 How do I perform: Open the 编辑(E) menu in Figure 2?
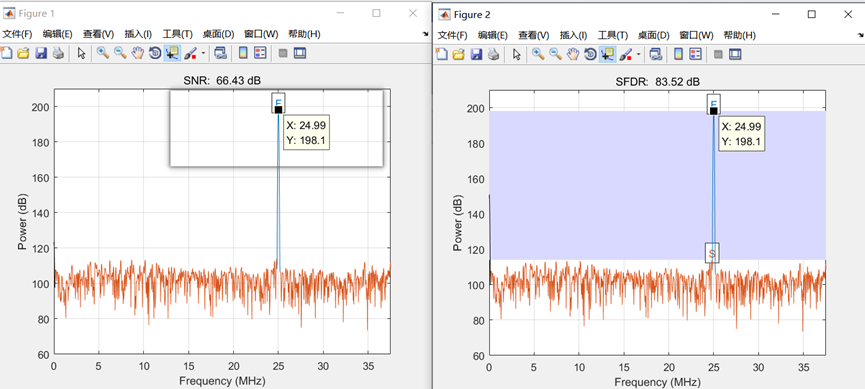[x=493, y=35]
